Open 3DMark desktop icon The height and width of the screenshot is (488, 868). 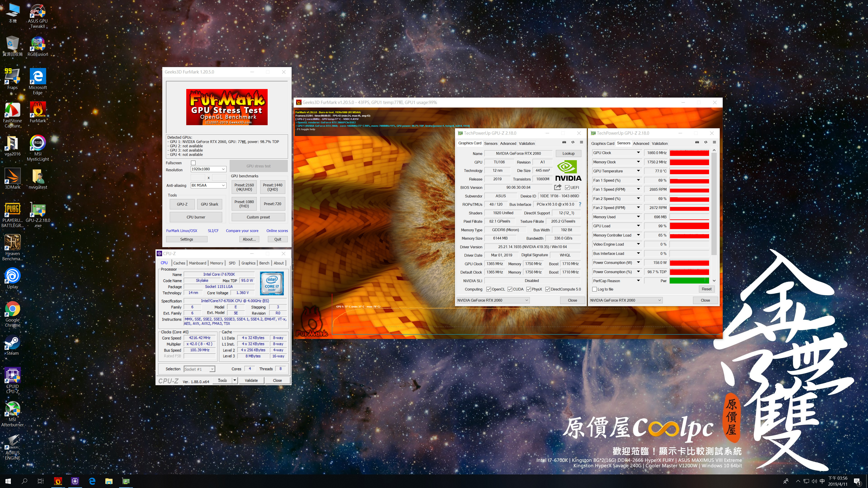12,179
